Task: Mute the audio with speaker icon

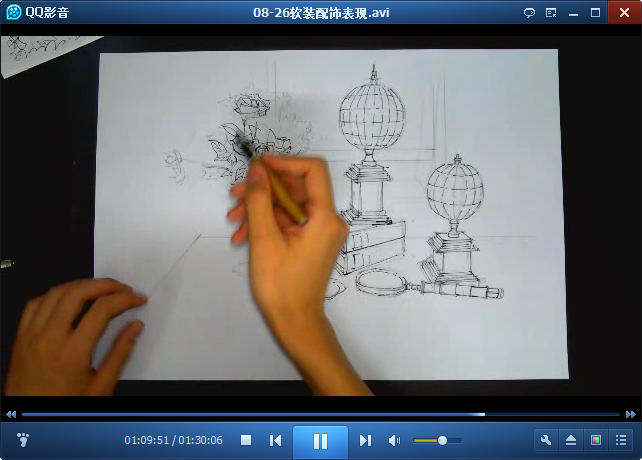Action: point(394,440)
